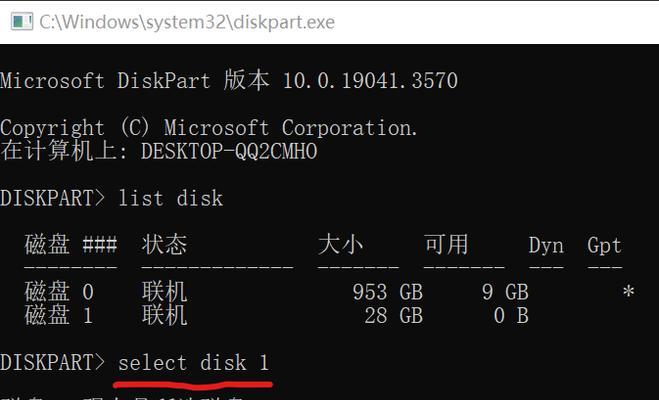The width and height of the screenshot is (659, 400).
Task: Click the 状态 column header
Action: click(x=164, y=245)
